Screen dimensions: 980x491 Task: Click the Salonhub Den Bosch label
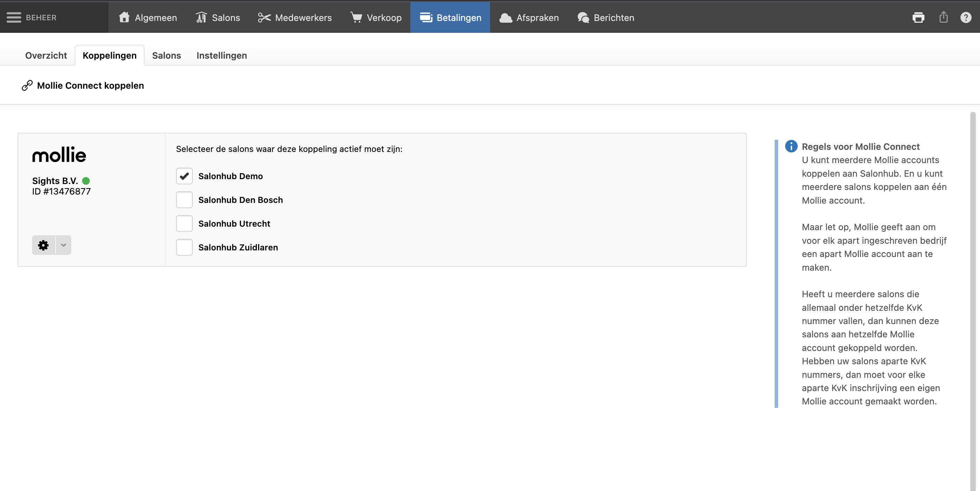pos(240,200)
